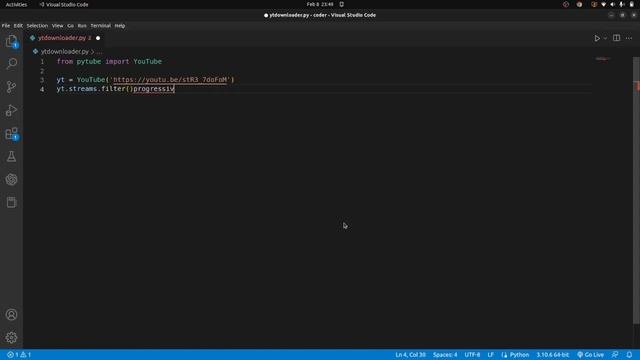This screenshot has height=360, width=640.
Task: Click ytdownloader.py in the breadcrumb
Action: coord(64,52)
